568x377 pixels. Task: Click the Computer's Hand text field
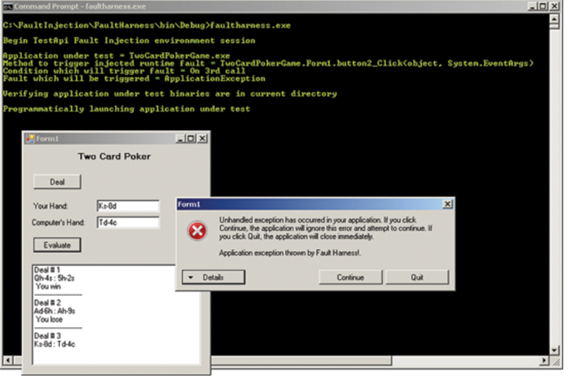pyautogui.click(x=128, y=222)
